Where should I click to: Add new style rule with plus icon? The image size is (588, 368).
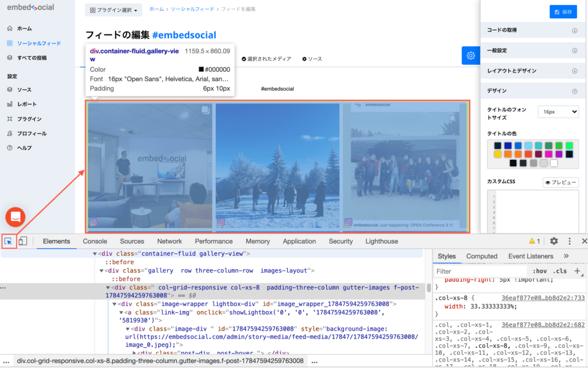point(577,271)
